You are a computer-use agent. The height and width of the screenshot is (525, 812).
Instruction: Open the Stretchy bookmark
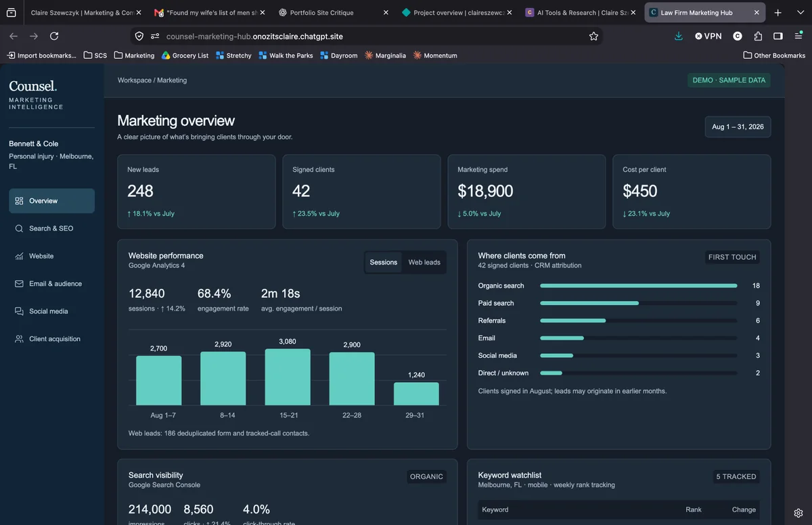click(x=233, y=55)
